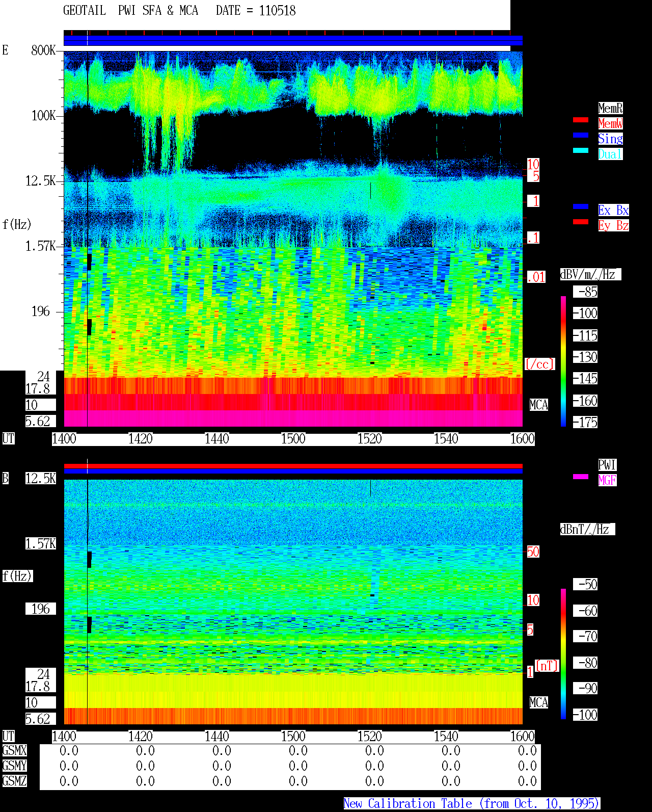Click the 1500 UT tick on the upper time axis

293,439
